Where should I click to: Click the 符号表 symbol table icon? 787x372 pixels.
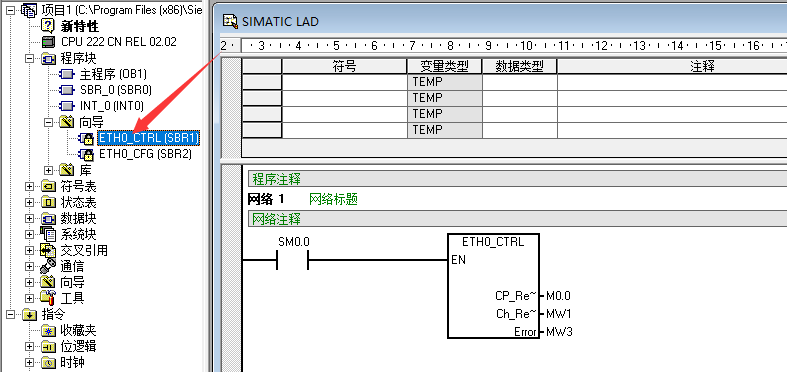click(x=49, y=186)
